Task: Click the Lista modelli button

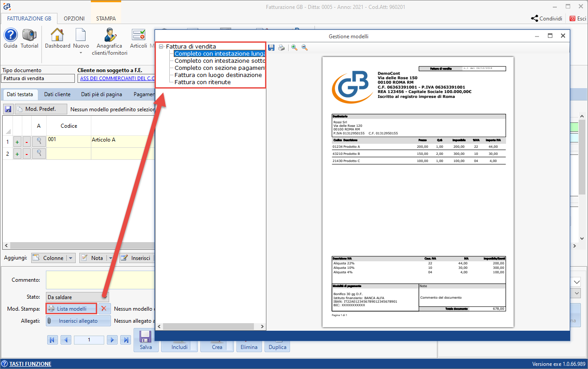Action: (71, 308)
